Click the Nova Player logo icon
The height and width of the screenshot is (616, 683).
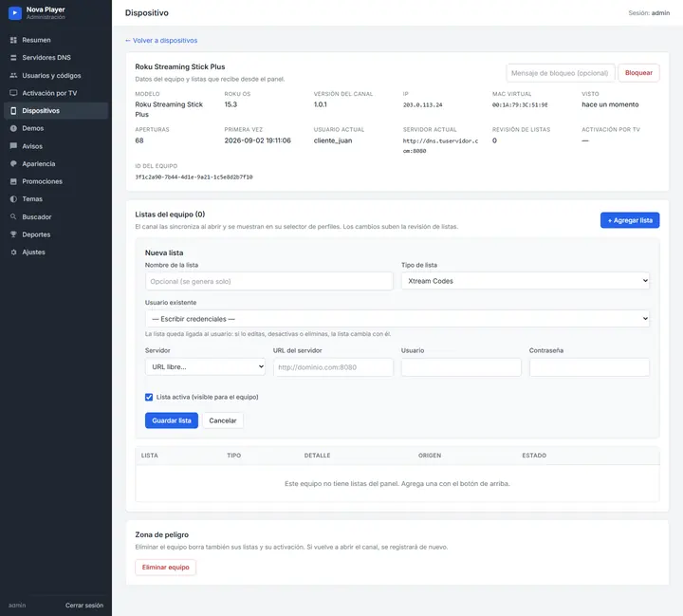[x=15, y=12]
